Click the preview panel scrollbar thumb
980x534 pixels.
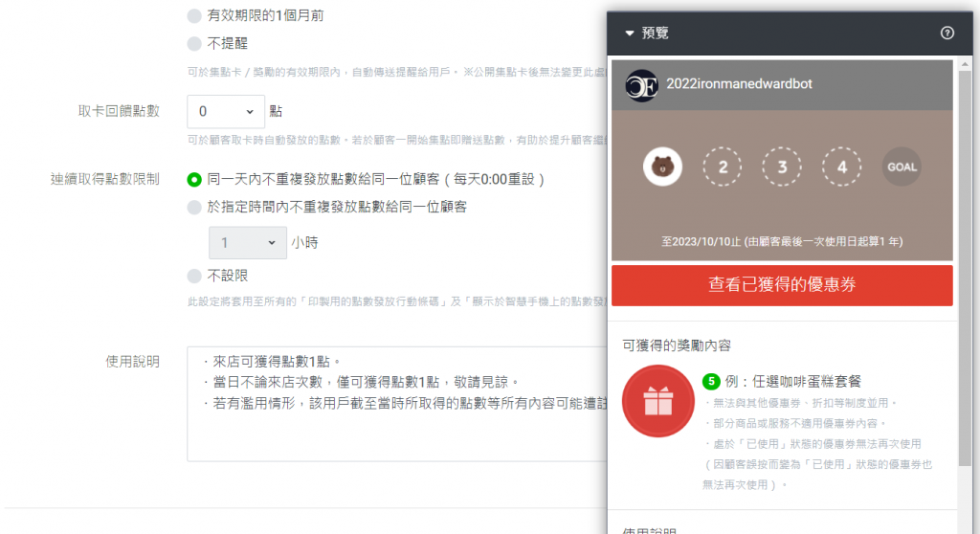click(x=965, y=268)
